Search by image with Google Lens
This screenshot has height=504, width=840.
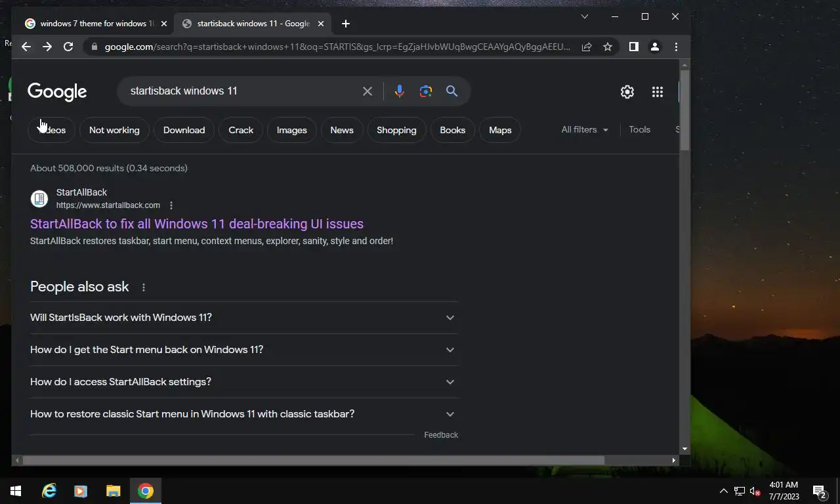pyautogui.click(x=426, y=91)
